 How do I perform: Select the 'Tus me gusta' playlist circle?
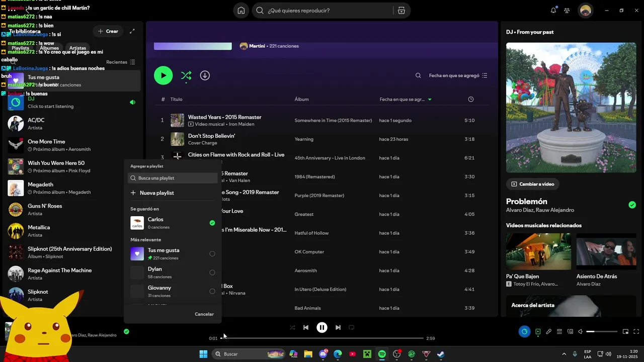[212, 254]
